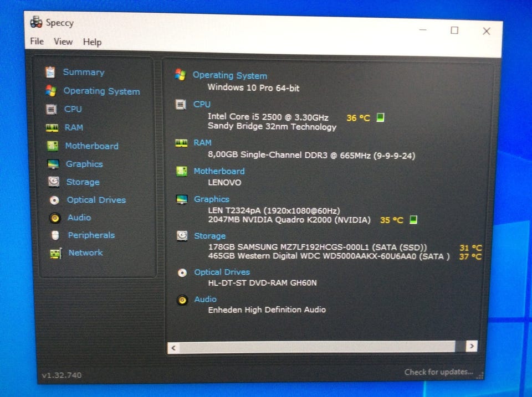Viewport: 532px width, 397px height.
Task: Click green temperature indicator next to CPU 36 °C
Action: (380, 117)
